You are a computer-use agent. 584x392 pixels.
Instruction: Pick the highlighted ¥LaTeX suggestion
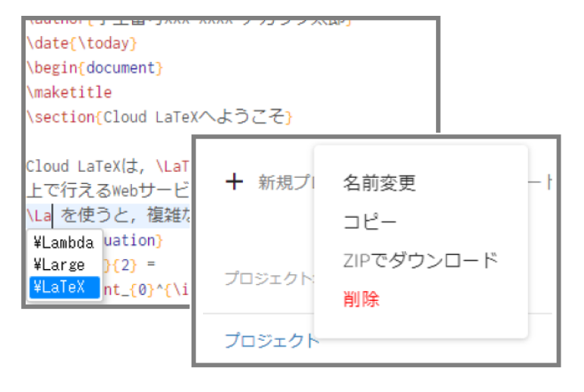(64, 287)
